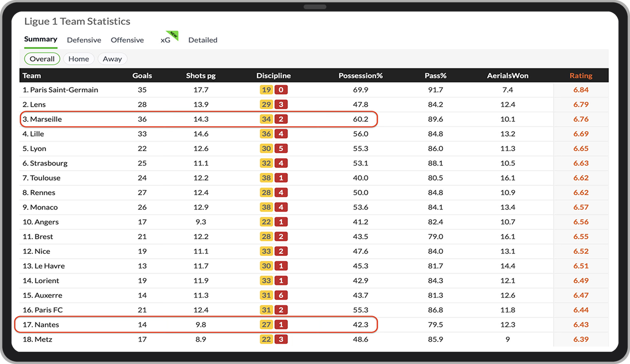Sort table by Rating column header

tap(580, 75)
